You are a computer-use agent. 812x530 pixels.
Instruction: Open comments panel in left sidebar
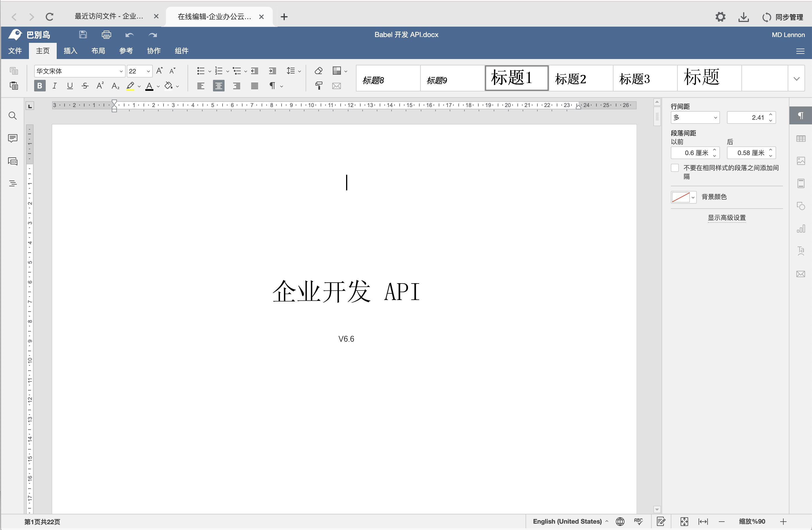[13, 138]
